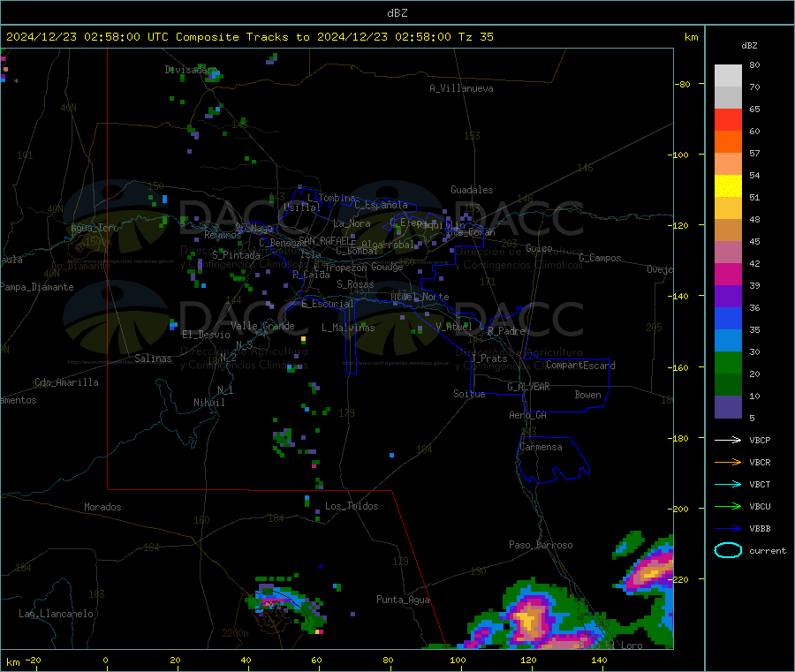Screen dimensions: 795x672
Task: Click the '-20' tick on bottom km axis
Action: [x=34, y=661]
